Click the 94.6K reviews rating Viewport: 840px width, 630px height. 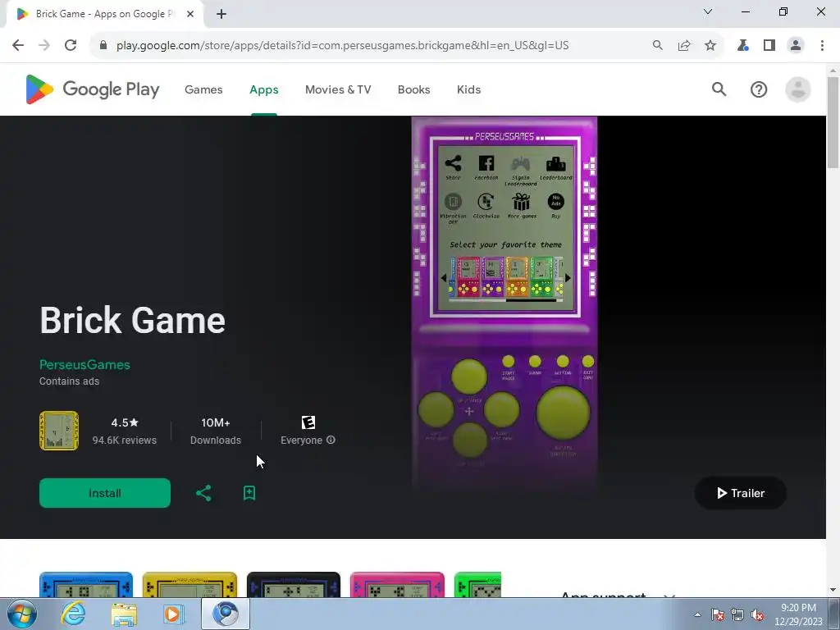[125, 431]
